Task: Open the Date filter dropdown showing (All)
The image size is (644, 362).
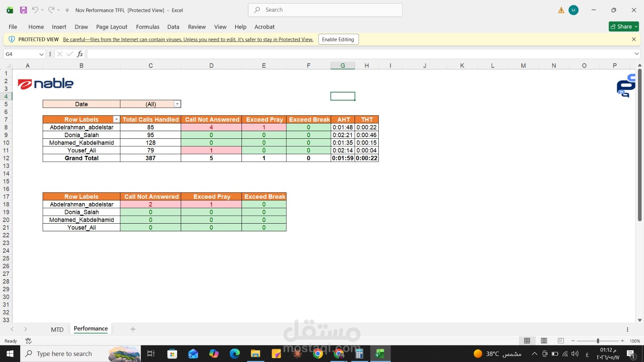Action: click(x=177, y=104)
